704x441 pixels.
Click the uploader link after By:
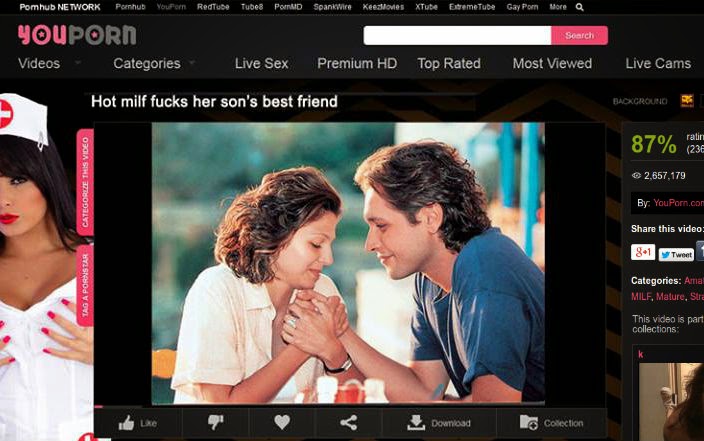[678, 203]
